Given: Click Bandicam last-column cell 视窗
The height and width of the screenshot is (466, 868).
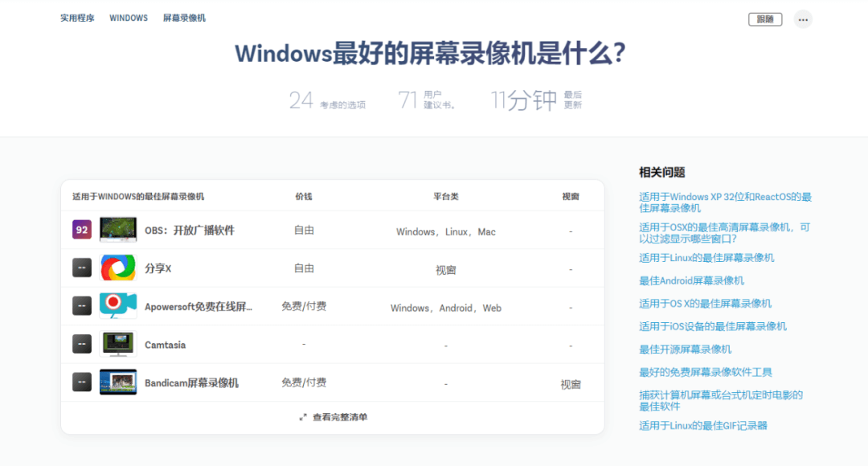Looking at the screenshot, I should tap(571, 385).
